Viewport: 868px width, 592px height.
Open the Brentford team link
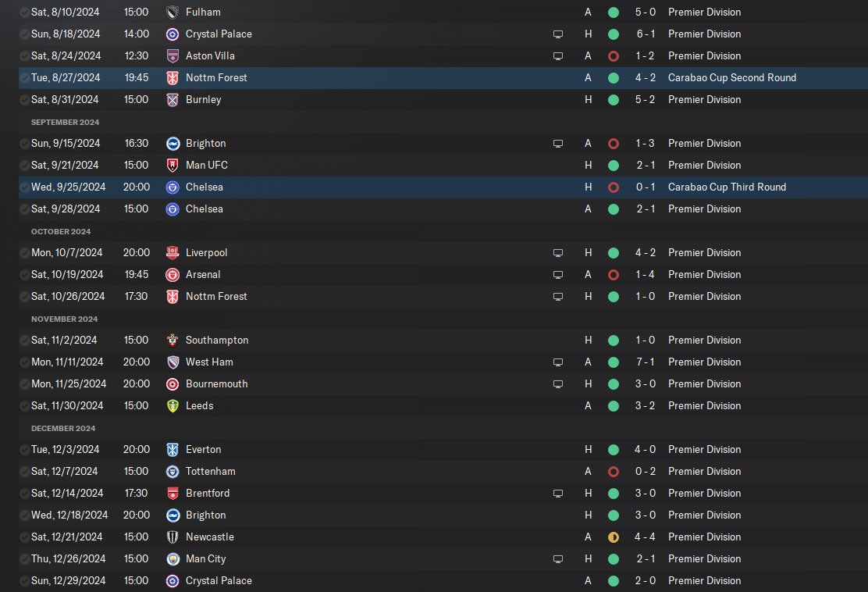click(x=208, y=494)
